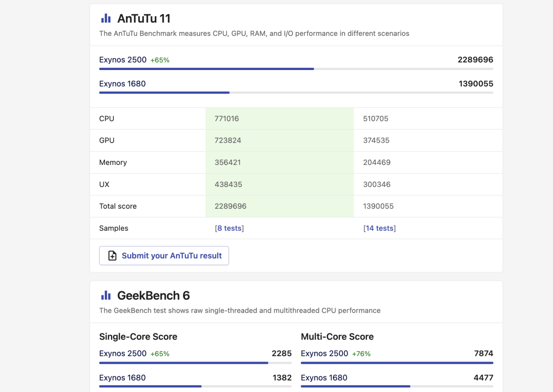Click Exynos 1680 label under Multi-Core Score
Viewport: 553px width, 392px height.
[324, 378]
